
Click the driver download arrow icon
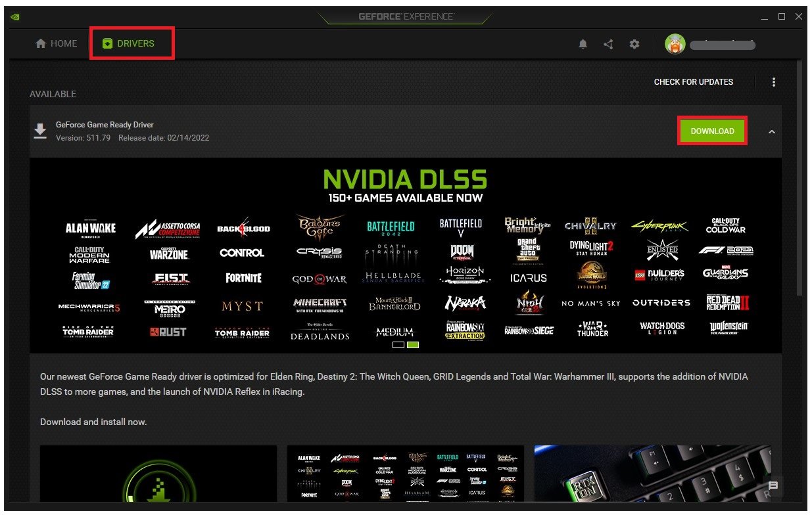coord(40,131)
